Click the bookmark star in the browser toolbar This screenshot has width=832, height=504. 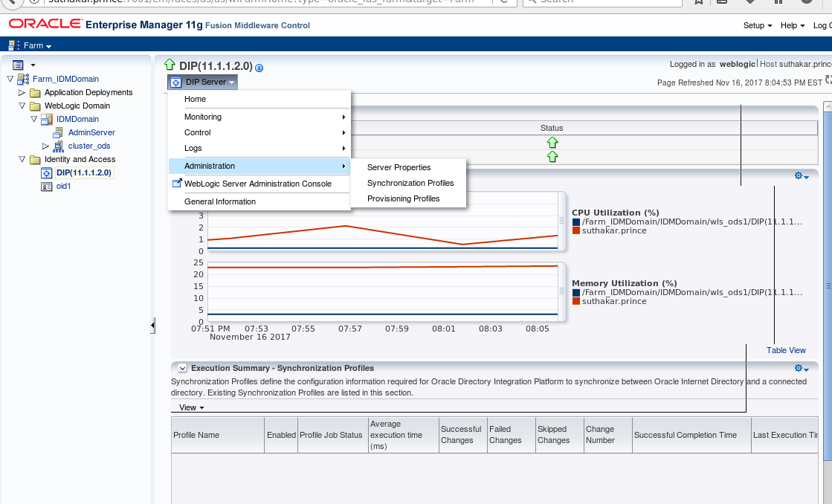click(x=699, y=3)
